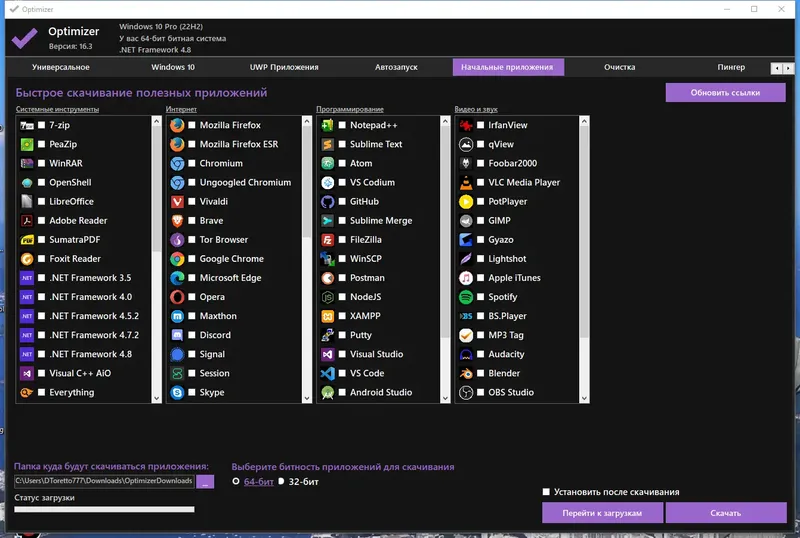The width and height of the screenshot is (800, 538).
Task: Click tab strip right scroll arrow
Action: point(788,68)
